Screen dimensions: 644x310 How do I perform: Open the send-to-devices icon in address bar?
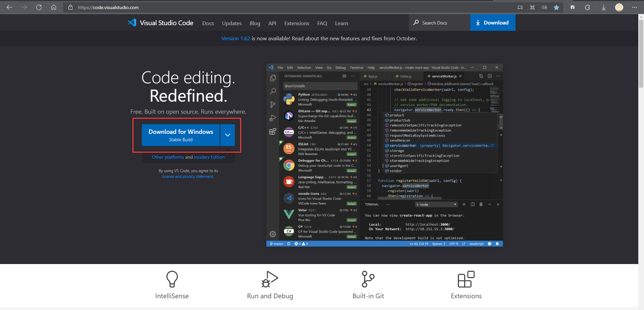click(x=520, y=7)
